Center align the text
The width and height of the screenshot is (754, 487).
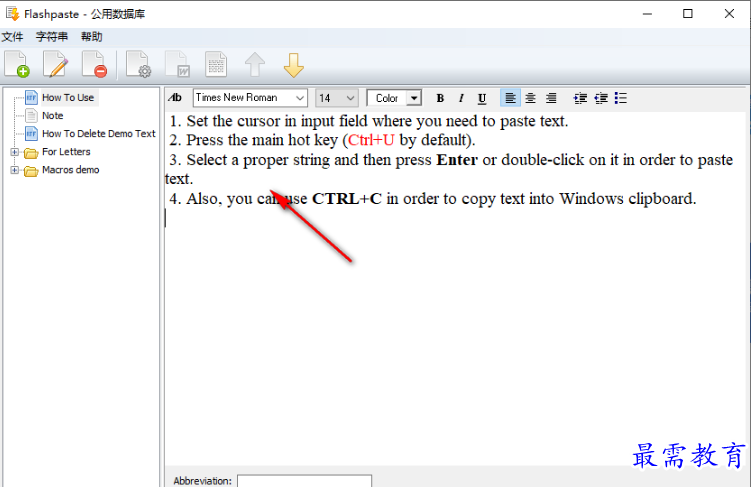(530, 98)
